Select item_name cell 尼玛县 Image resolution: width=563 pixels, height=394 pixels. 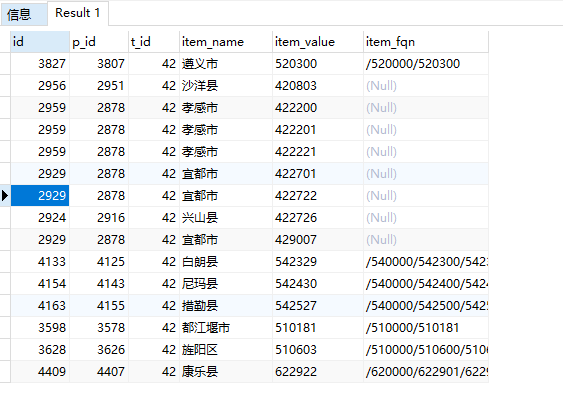pyautogui.click(x=226, y=284)
